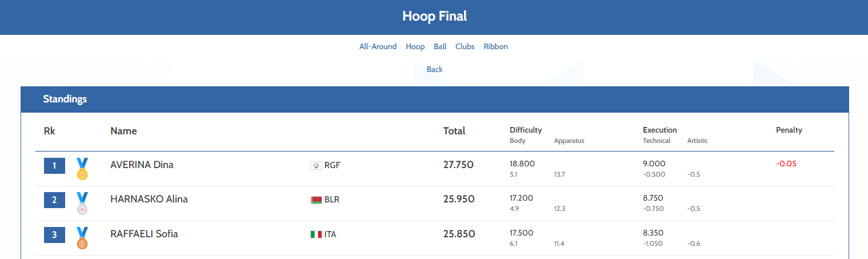Open the Ball standings tab
This screenshot has height=259, width=868.
pos(440,47)
